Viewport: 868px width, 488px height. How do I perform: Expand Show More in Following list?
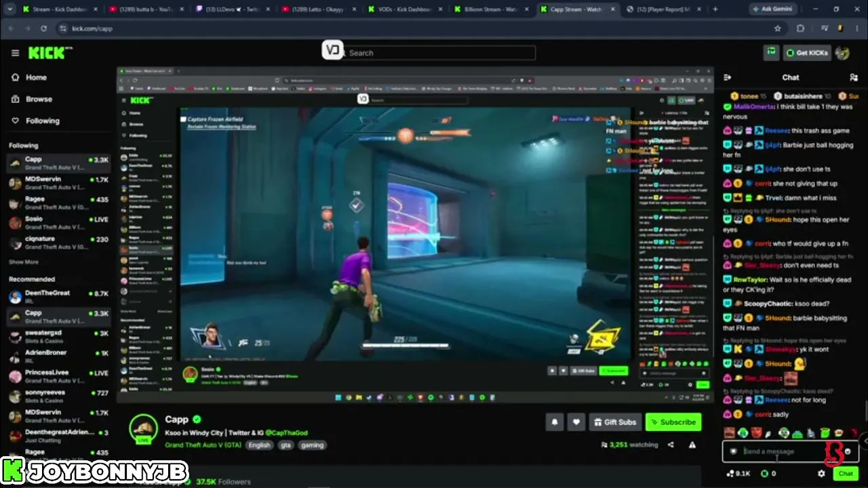point(24,262)
